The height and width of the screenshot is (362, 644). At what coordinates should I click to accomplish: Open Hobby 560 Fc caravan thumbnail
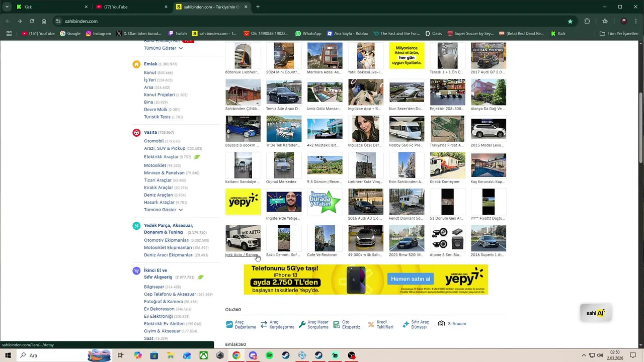[407, 129]
